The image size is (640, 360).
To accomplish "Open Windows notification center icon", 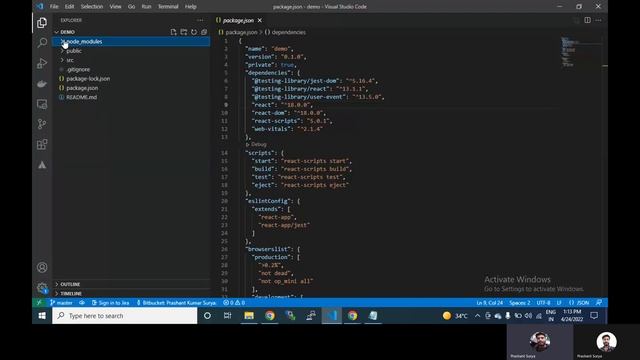I will click(594, 316).
